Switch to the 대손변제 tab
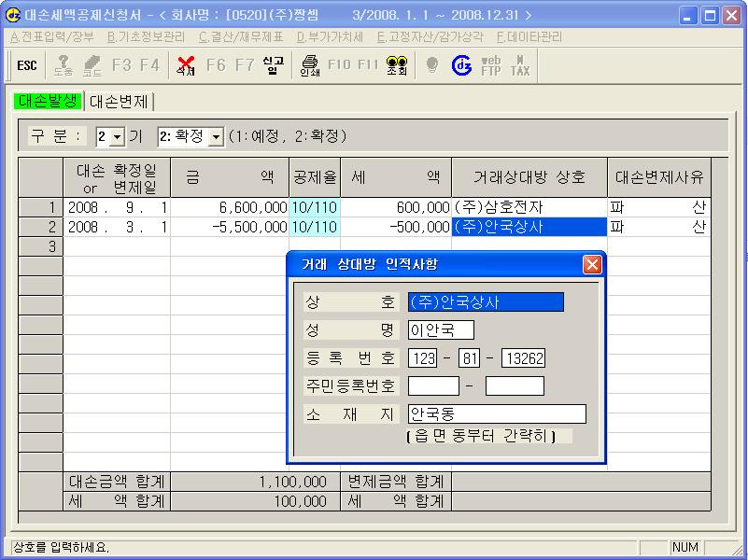 tap(119, 101)
